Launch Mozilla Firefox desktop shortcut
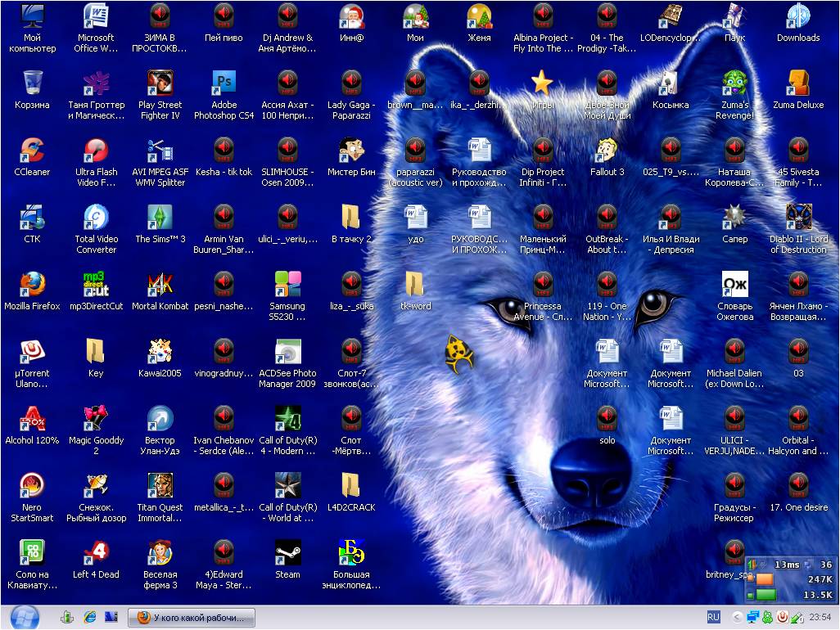 click(32, 285)
